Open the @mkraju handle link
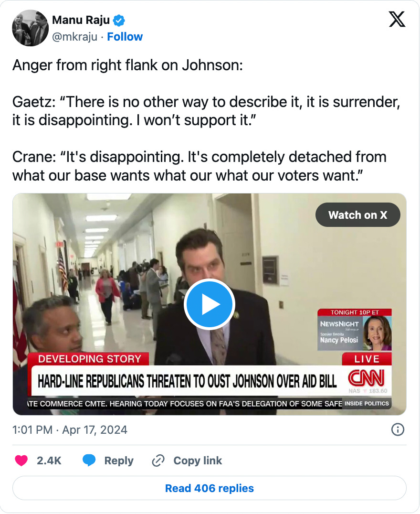The height and width of the screenshot is (514, 420). coord(75,37)
